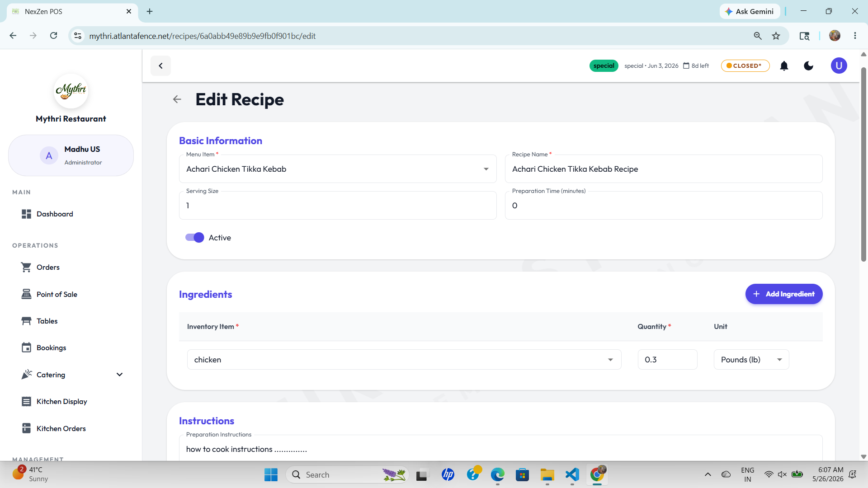Open weather widget 41°C Sunny
The image size is (868, 488).
coord(31,474)
